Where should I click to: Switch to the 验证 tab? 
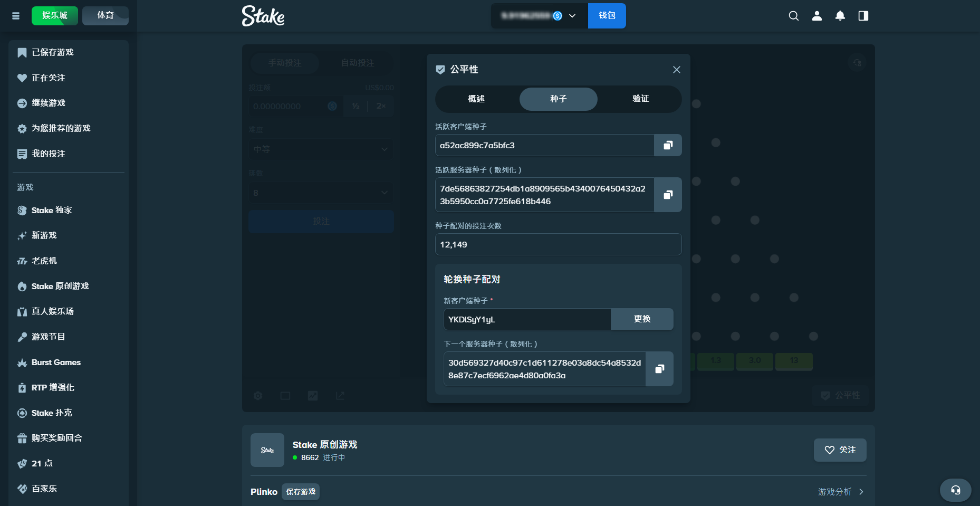[x=641, y=99]
